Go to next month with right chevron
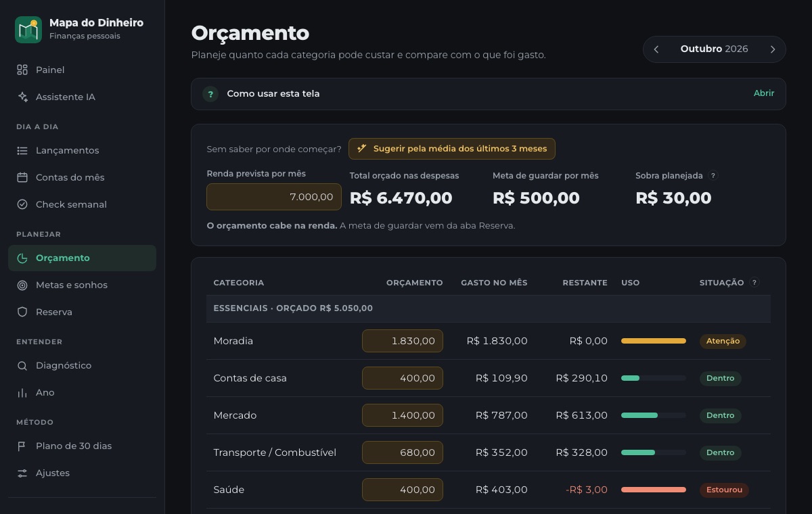The height and width of the screenshot is (514, 812). click(773, 49)
